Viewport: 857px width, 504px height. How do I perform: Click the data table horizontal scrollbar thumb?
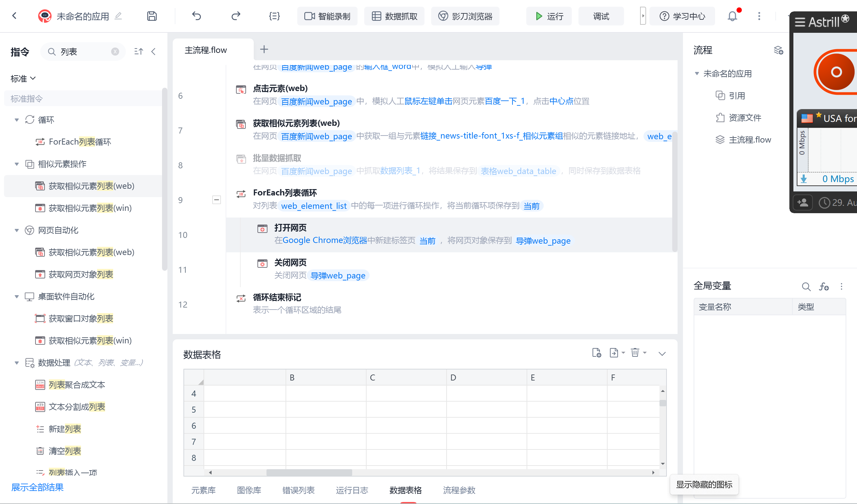click(x=309, y=472)
